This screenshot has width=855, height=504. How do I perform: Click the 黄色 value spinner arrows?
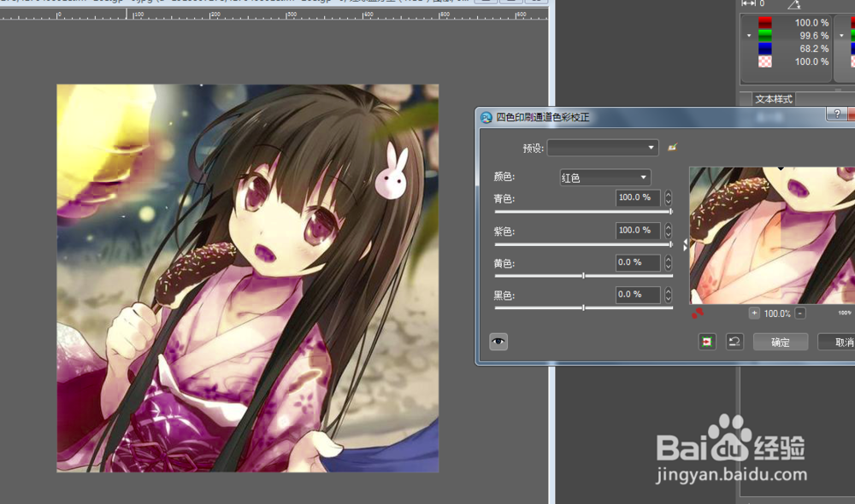668,262
